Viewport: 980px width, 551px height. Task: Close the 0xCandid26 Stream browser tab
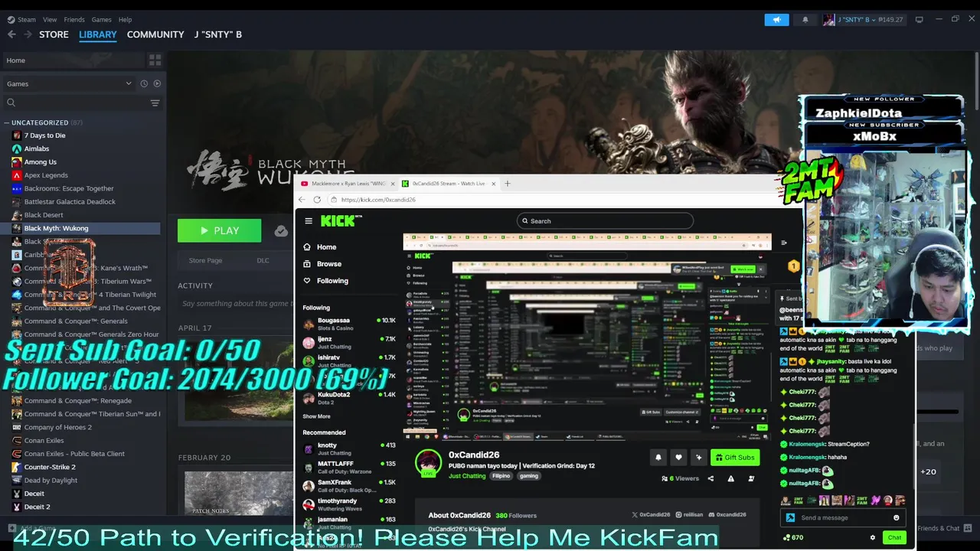pyautogui.click(x=494, y=184)
